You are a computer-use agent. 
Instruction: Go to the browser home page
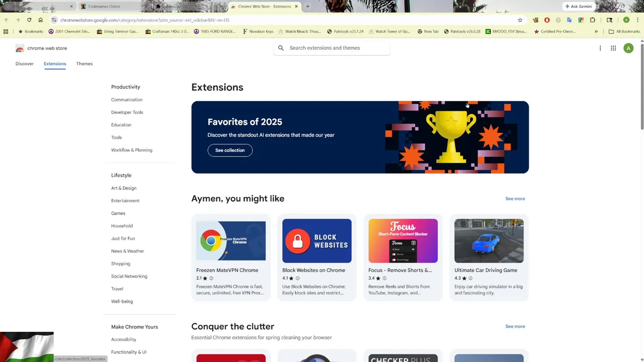pos(41,20)
